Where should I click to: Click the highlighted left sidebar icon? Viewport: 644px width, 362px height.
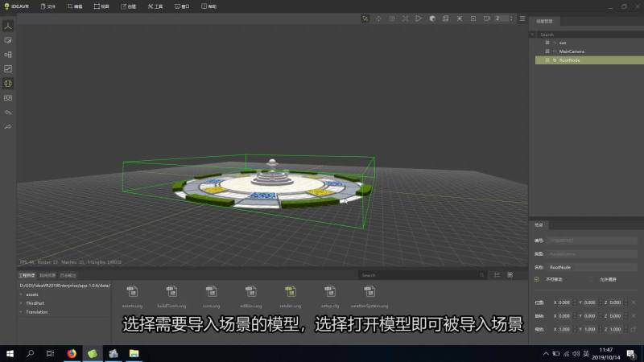coord(8,84)
